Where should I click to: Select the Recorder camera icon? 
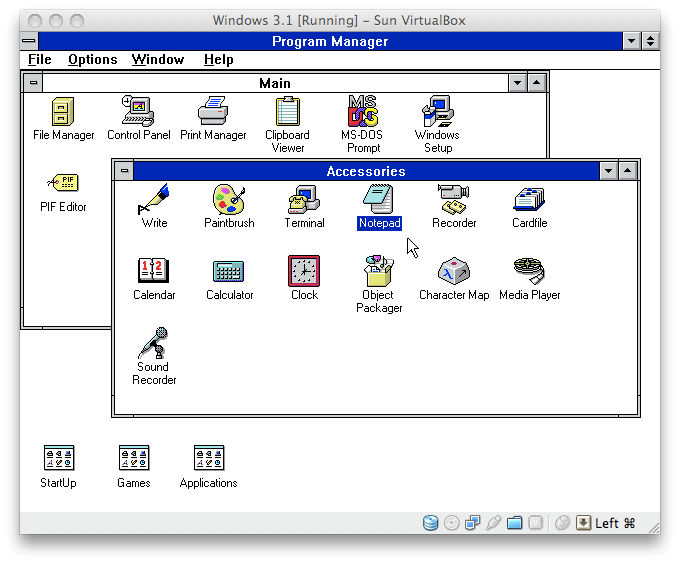454,199
